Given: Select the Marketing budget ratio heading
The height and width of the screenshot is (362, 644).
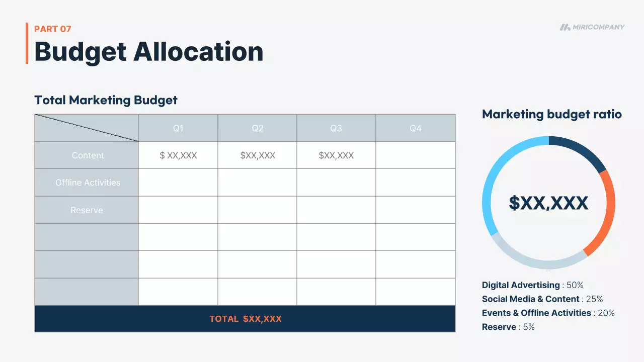Looking at the screenshot, I should tap(552, 114).
